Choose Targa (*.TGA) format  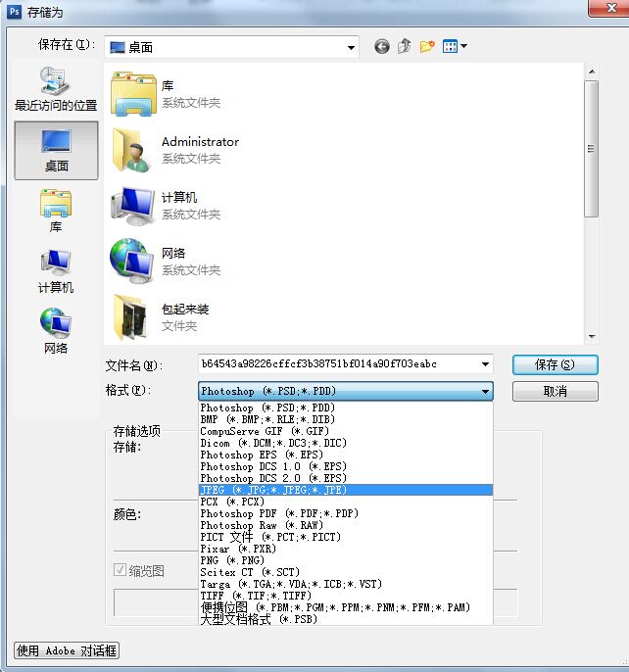tap(346, 584)
